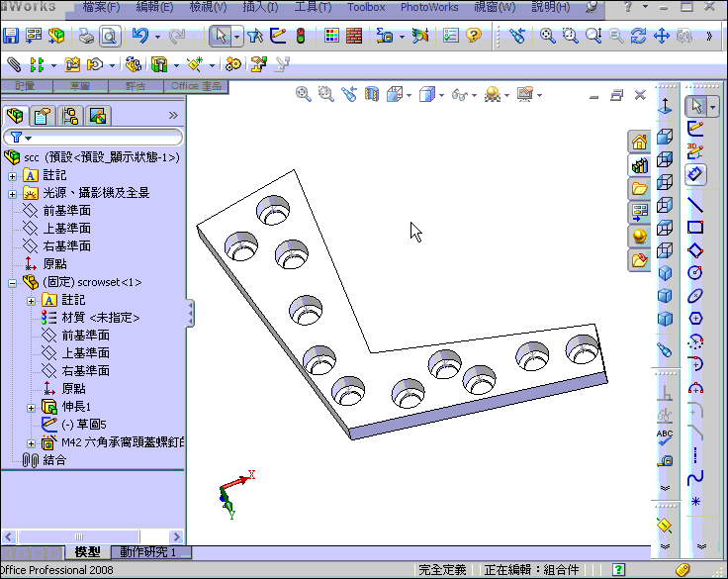Open the FeatureManager design tree tab
The height and width of the screenshot is (579, 728).
[x=15, y=116]
